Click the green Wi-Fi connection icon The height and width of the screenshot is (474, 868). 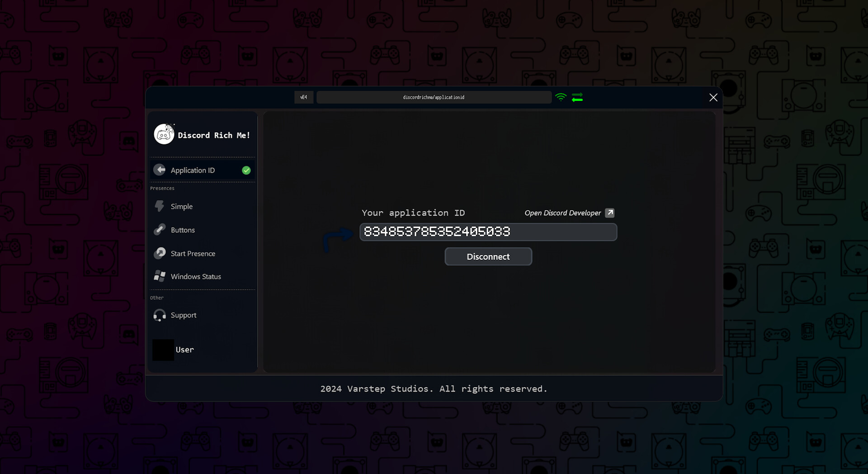[x=561, y=97]
